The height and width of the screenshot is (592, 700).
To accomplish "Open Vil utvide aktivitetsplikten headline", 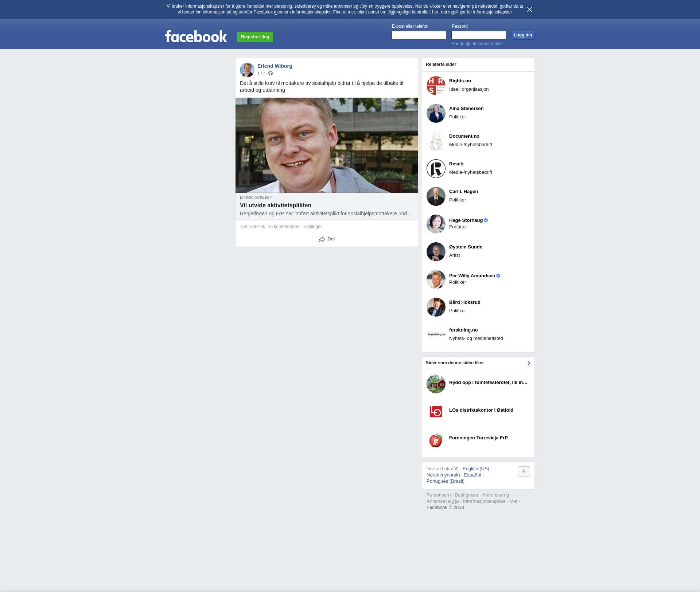I will pyautogui.click(x=276, y=205).
